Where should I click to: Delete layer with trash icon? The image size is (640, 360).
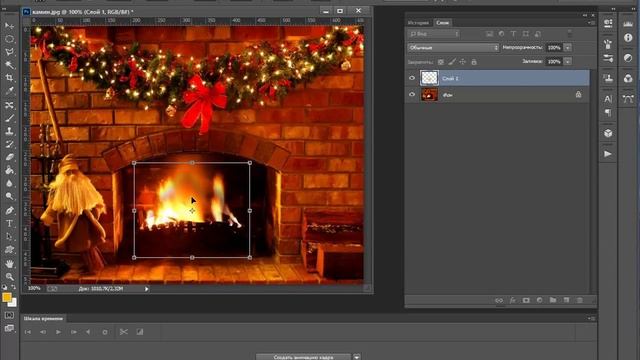tap(580, 300)
